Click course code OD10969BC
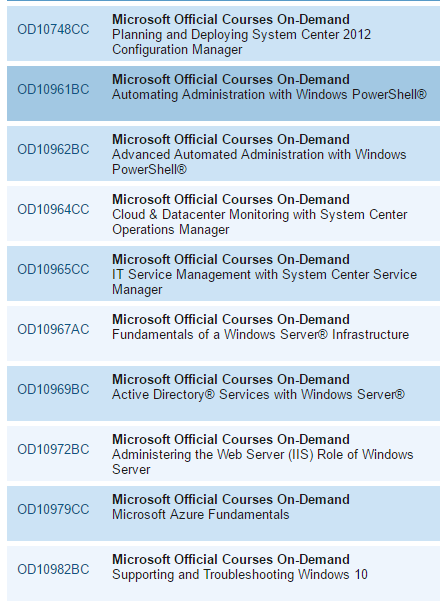 click(53, 389)
